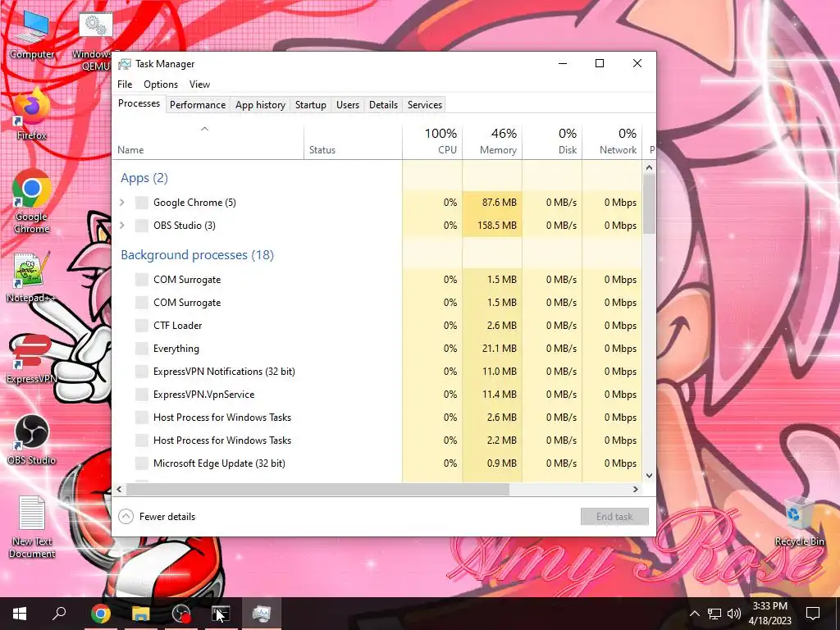The height and width of the screenshot is (630, 840).
Task: Click the Everything process icon
Action: click(141, 349)
